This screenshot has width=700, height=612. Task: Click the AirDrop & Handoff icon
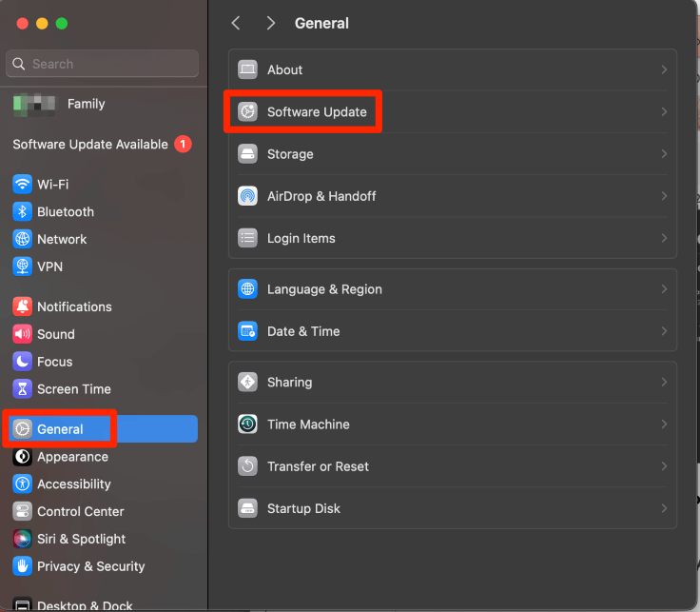pyautogui.click(x=247, y=196)
